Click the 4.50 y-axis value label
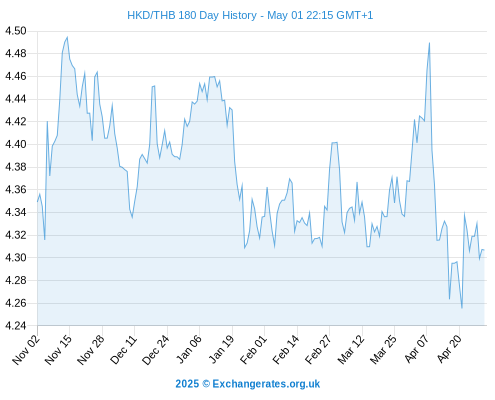 point(16,31)
